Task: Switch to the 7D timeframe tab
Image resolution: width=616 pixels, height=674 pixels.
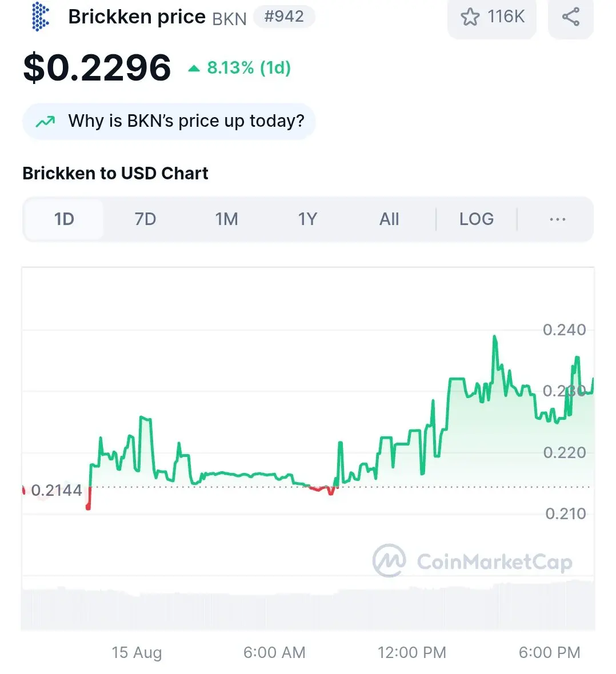Action: (145, 219)
